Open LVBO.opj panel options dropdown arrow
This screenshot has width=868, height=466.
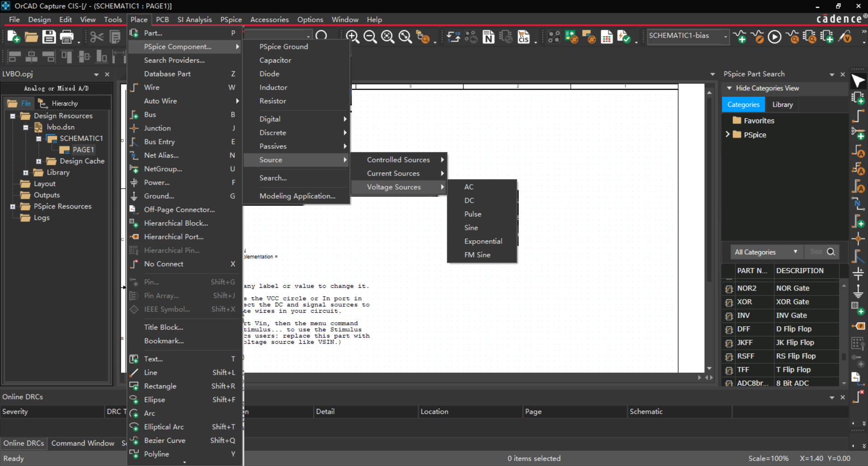click(96, 74)
